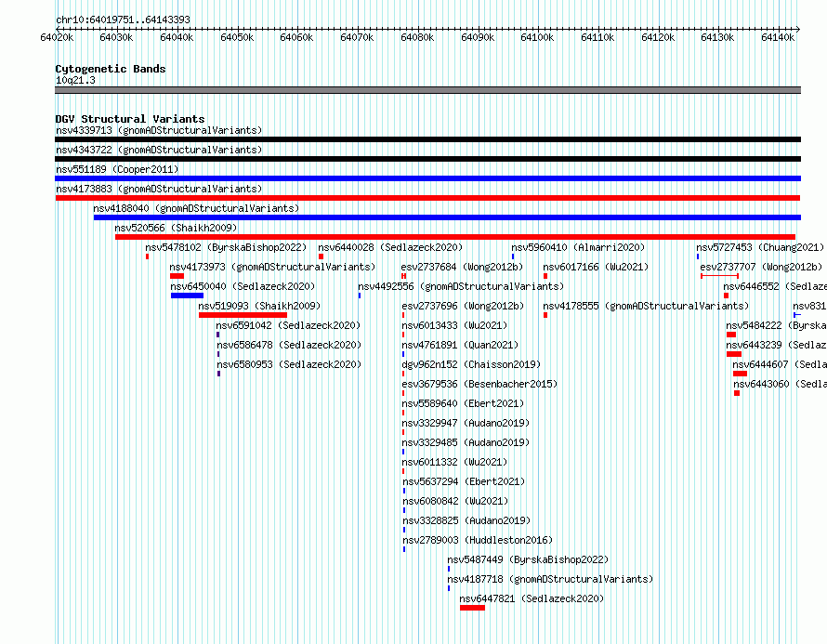Click the 64080k ruler tick label
This screenshot has height=644, width=827.
click(x=417, y=37)
